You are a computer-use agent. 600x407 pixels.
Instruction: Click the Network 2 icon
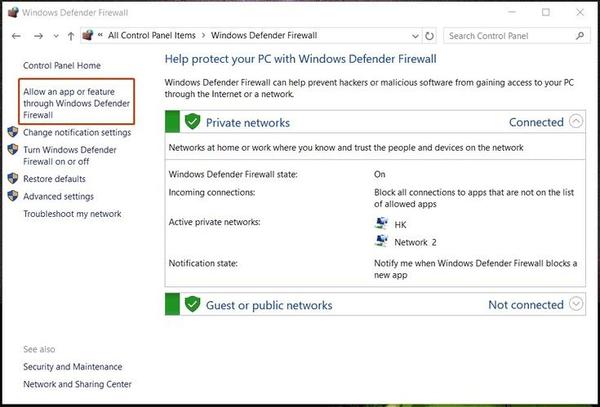click(x=381, y=241)
